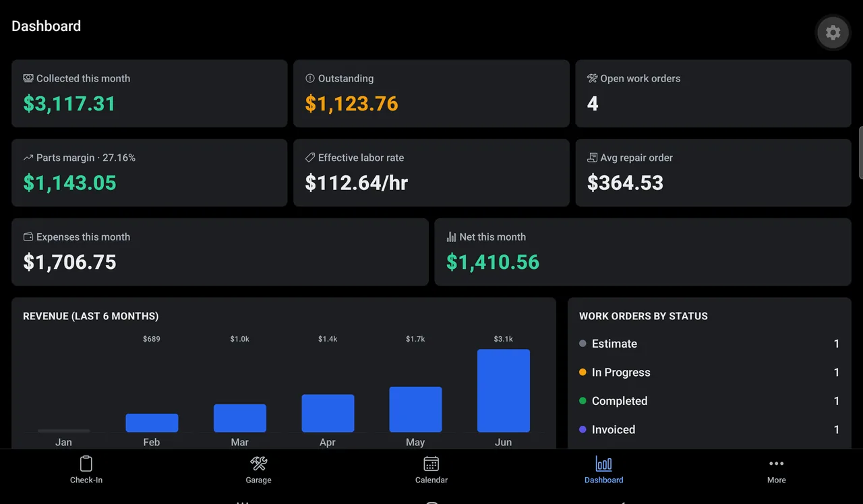Click the $1.0k label above Mar
Viewport: 863px width, 504px height.
click(x=240, y=339)
